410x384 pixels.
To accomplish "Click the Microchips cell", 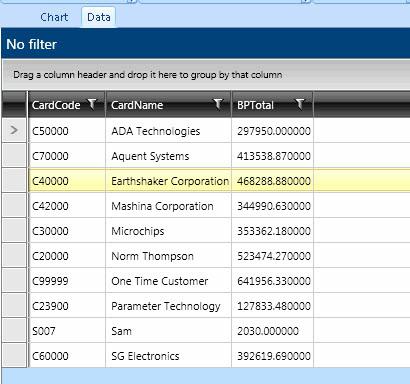I will point(168,231).
